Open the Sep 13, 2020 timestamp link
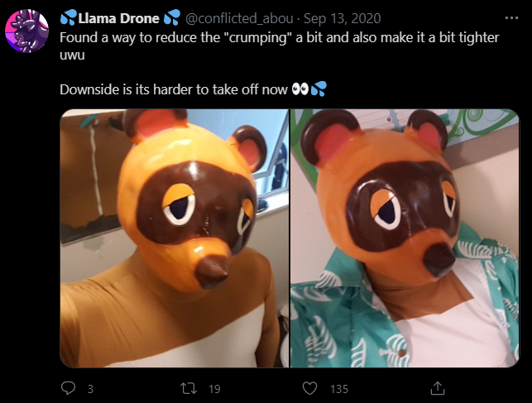532x403 pixels. 342,18
